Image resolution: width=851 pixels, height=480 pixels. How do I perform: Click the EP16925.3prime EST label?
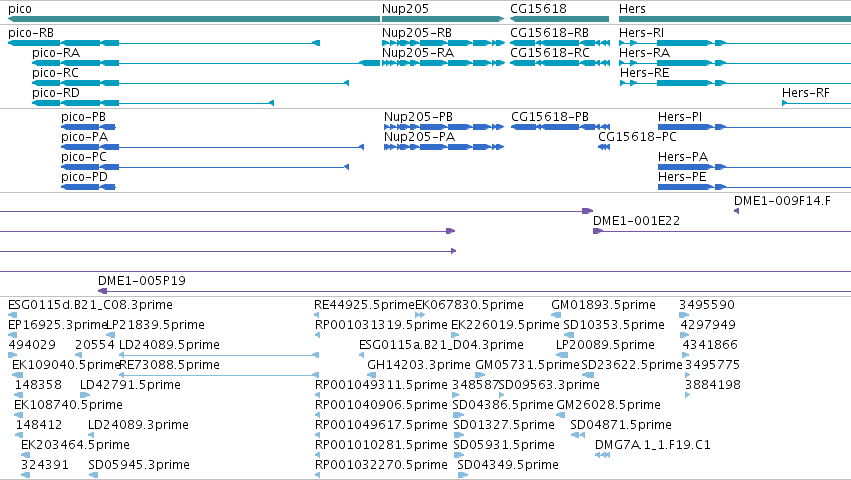point(57,325)
